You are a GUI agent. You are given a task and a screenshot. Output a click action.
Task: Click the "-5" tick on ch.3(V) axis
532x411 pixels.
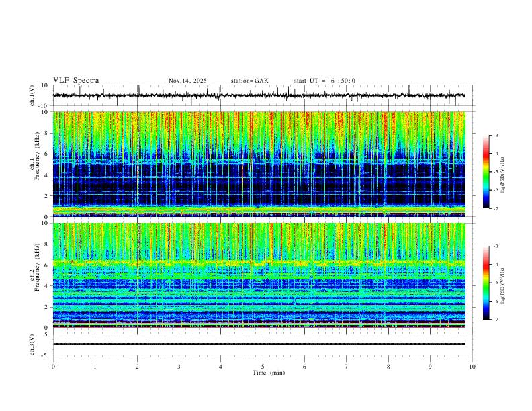pyautogui.click(x=46, y=355)
